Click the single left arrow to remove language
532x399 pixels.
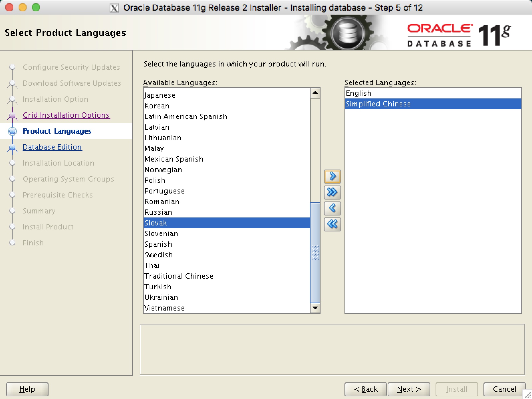pyautogui.click(x=332, y=208)
